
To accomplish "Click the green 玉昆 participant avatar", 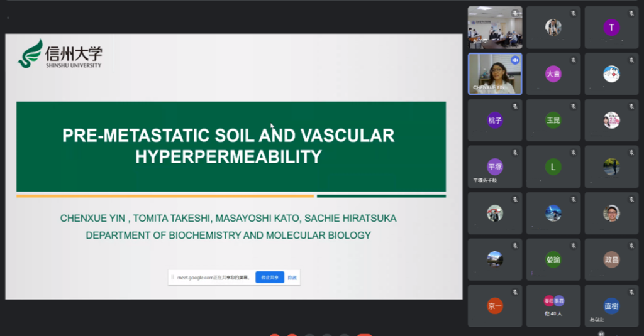I will pos(553,120).
